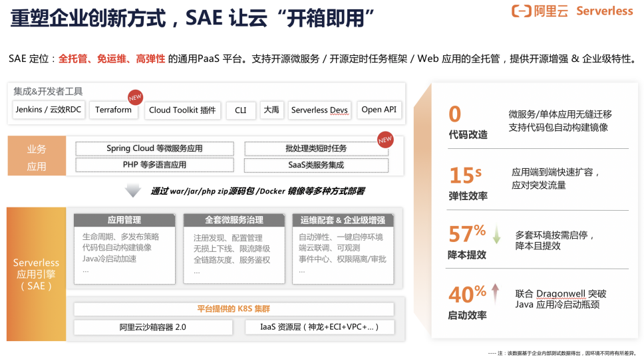This screenshot has height=359, width=644.
Task: Click the orange 业务应用 label block
Action: click(x=37, y=156)
